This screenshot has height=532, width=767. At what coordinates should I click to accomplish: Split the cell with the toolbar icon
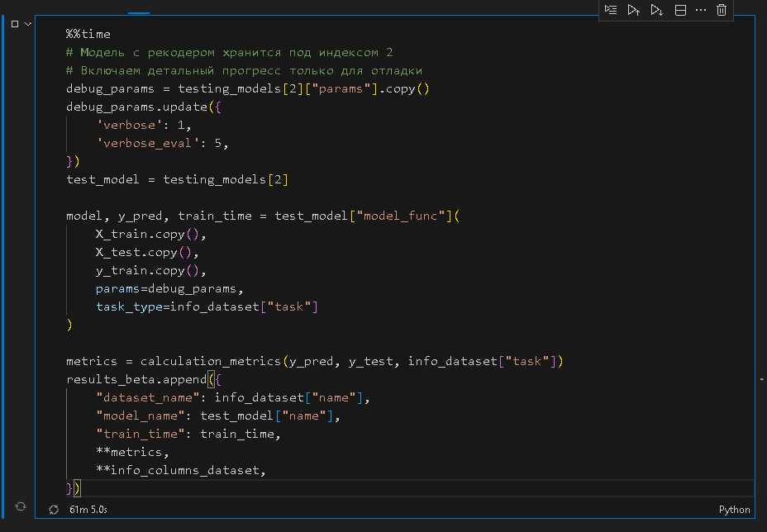pos(680,10)
